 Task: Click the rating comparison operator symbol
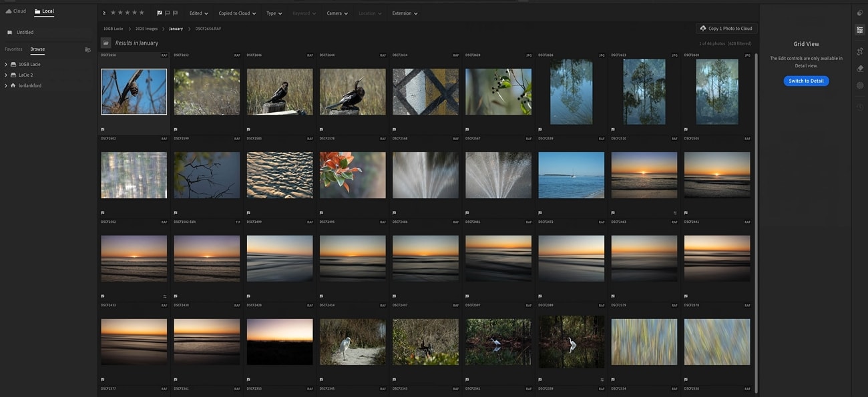point(104,13)
